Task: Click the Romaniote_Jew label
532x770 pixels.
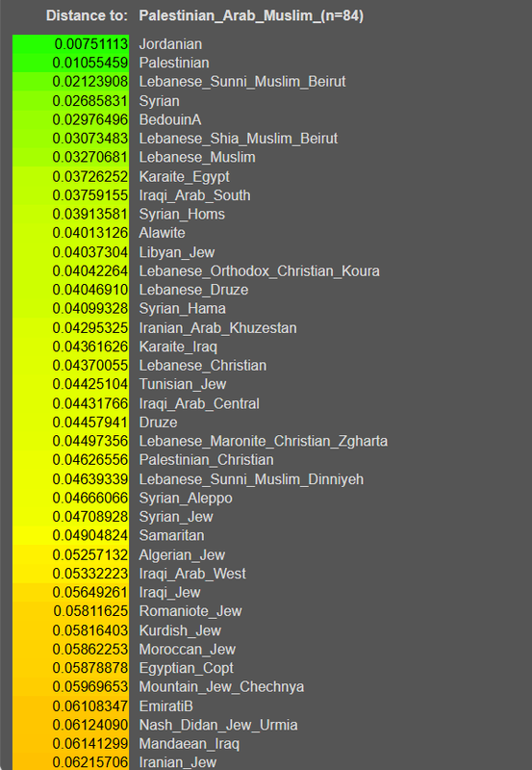Action: pos(190,611)
